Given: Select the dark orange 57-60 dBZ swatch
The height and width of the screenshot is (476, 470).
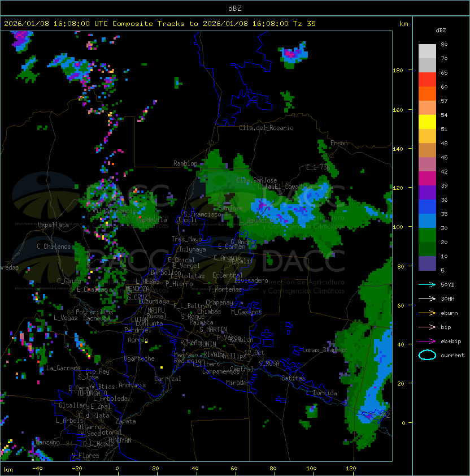Looking at the screenshot, I should pyautogui.click(x=427, y=93).
